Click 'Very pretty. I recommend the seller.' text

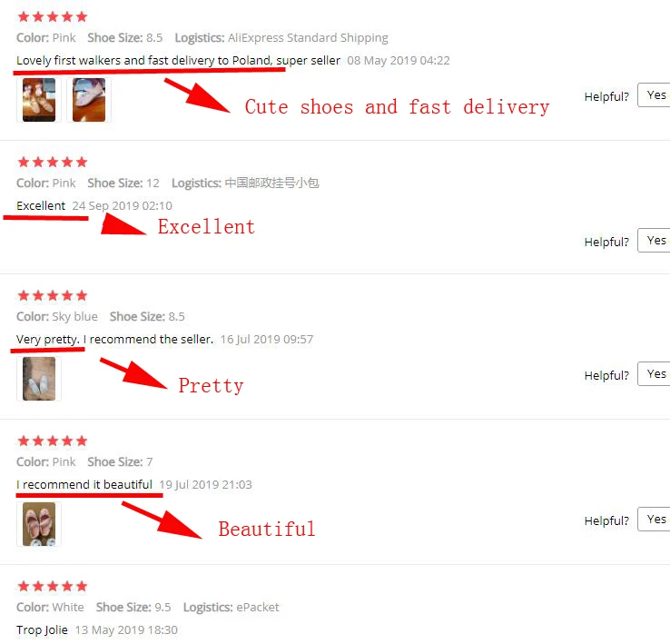coord(114,339)
